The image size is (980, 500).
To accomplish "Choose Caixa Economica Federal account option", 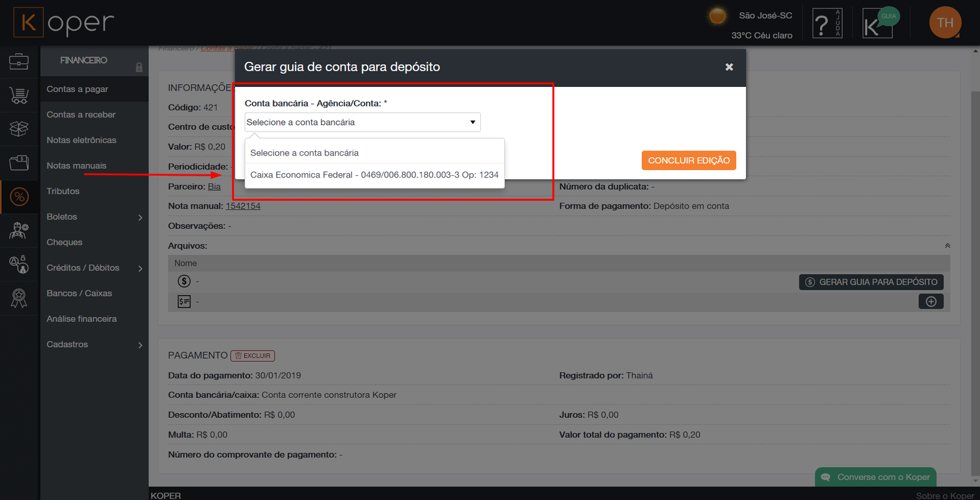I will [374, 175].
